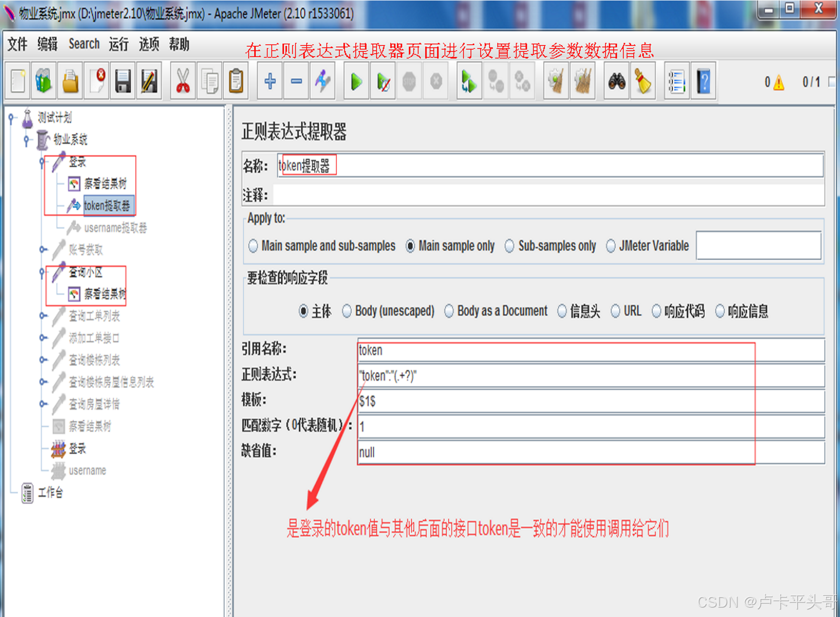This screenshot has width=840, height=617.
Task: Click the Shutdown test icon
Action: (436, 81)
